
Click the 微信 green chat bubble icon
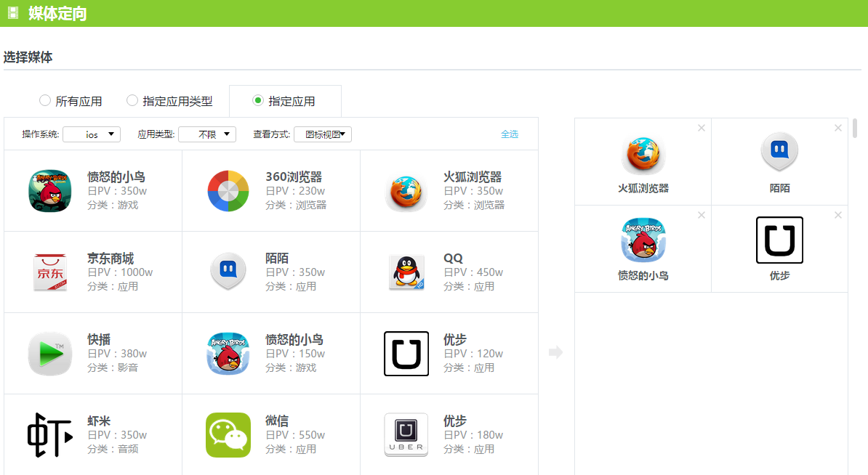pos(228,434)
